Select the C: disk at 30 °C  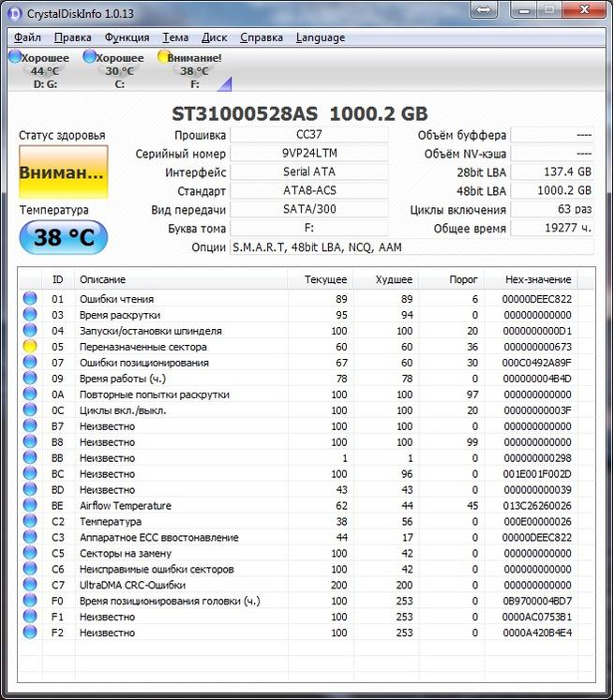pos(114,69)
